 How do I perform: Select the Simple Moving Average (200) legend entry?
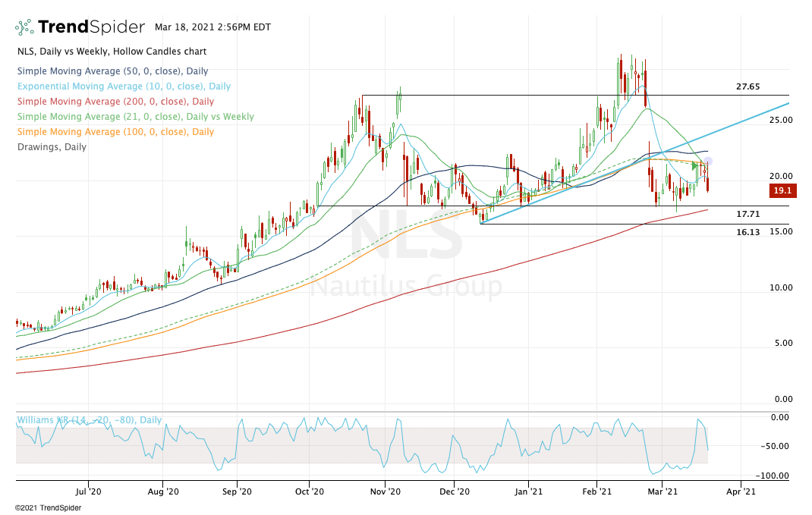point(115,101)
